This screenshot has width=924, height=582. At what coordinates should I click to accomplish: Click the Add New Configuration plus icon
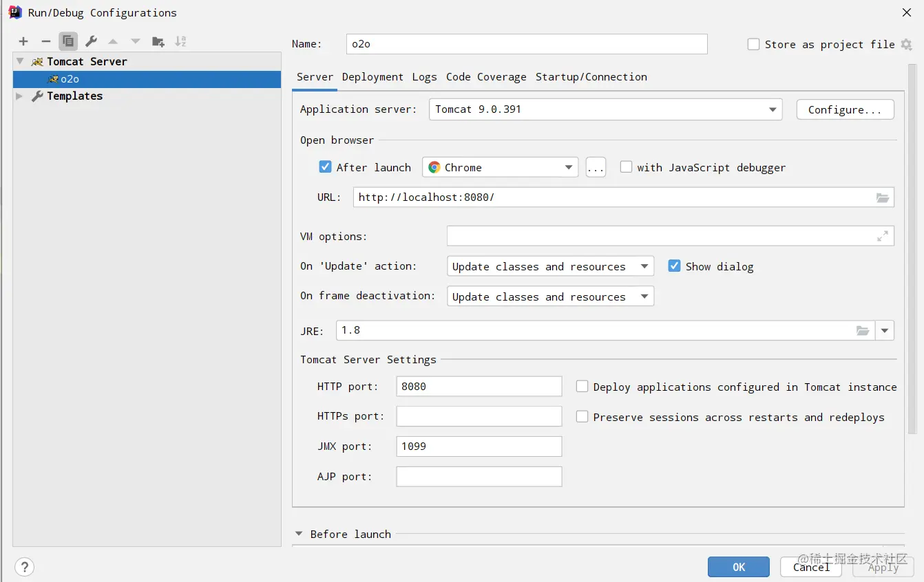(x=23, y=41)
